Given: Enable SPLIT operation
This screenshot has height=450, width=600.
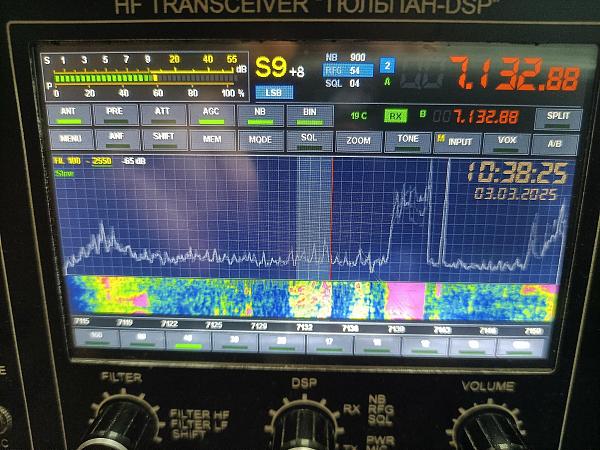Looking at the screenshot, I should [x=558, y=119].
